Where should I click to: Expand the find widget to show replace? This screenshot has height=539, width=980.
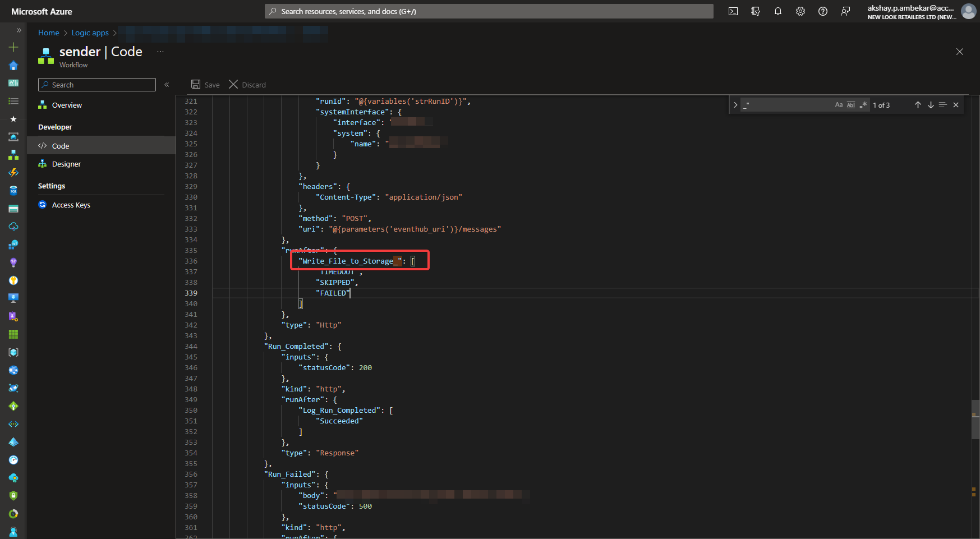point(735,104)
